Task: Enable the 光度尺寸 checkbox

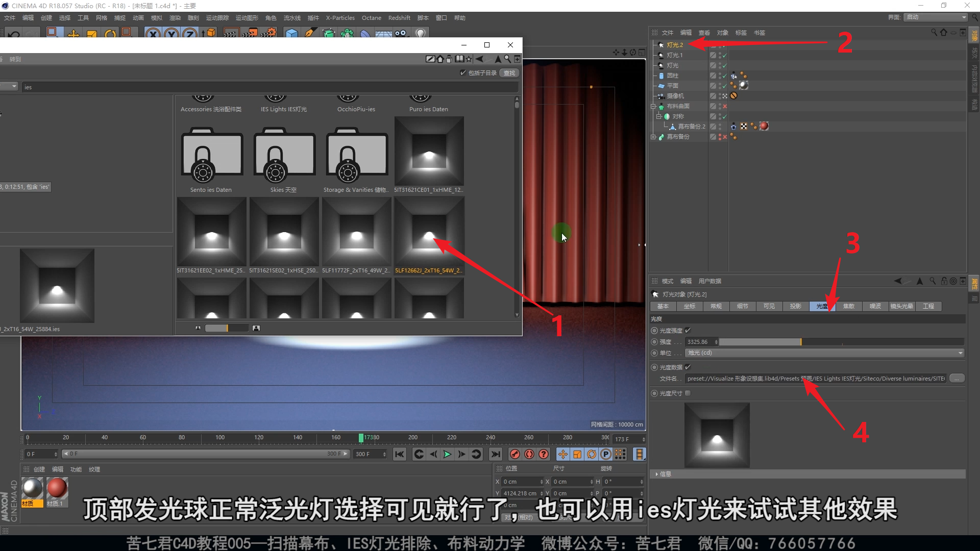Action: 688,393
